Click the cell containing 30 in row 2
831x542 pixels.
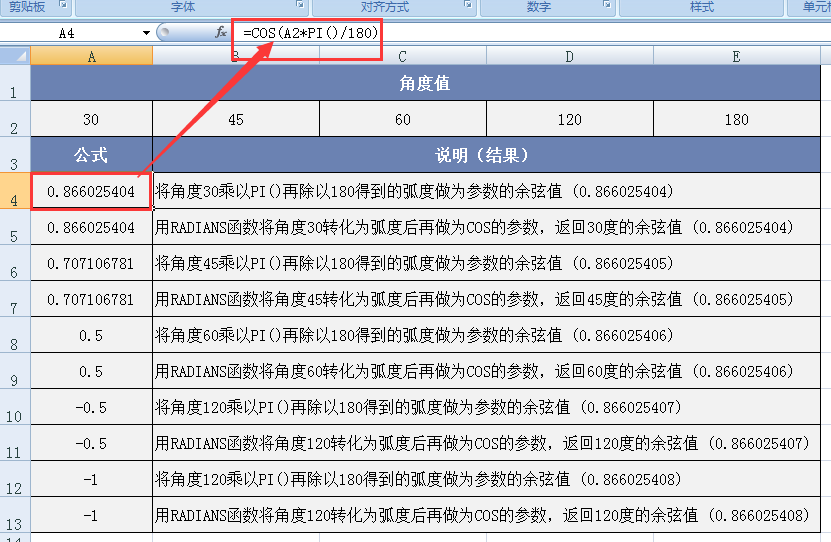pos(92,119)
